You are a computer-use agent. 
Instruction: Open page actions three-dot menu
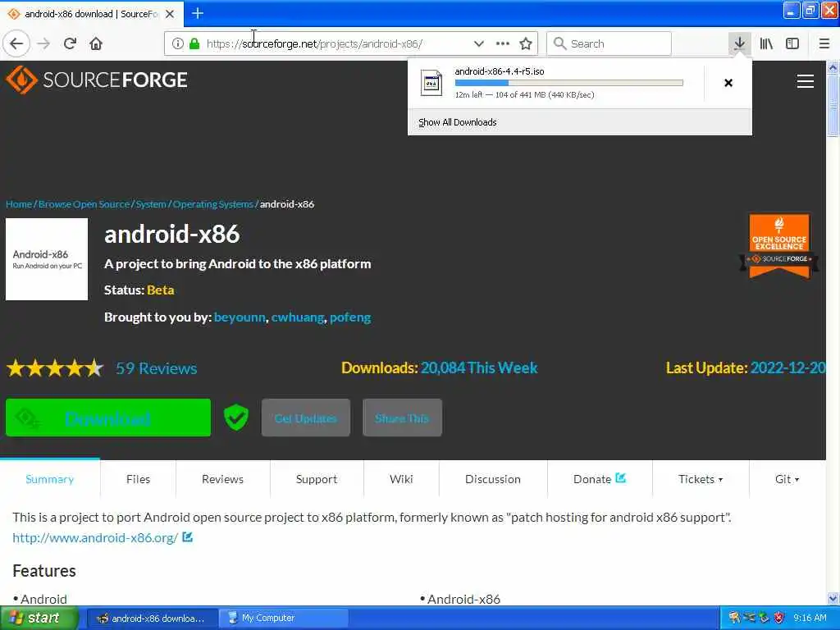coord(503,43)
